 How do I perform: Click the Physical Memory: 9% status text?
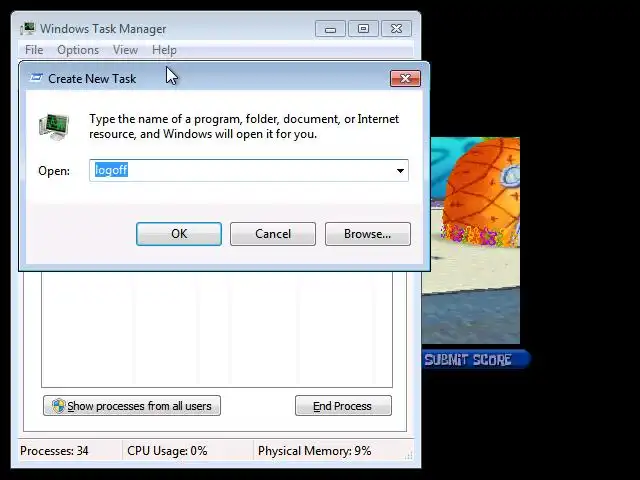(314, 451)
